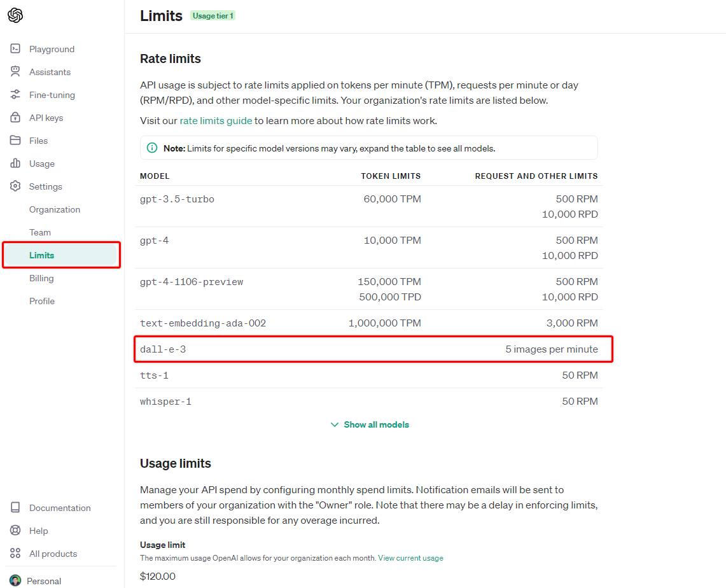The image size is (726, 588).
Task: Open the Usage page
Action: 41,164
